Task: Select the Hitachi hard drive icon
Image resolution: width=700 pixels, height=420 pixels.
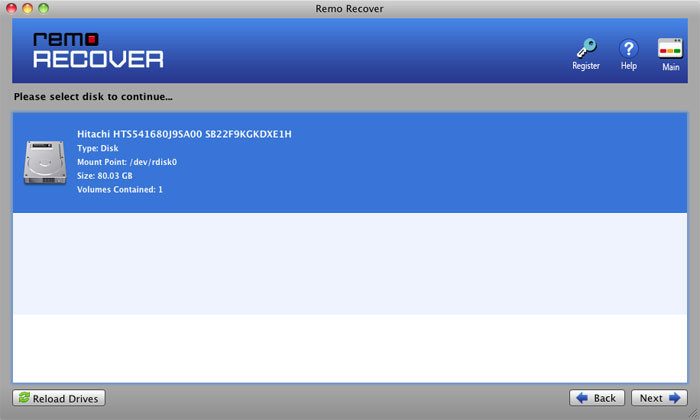Action: tap(45, 162)
